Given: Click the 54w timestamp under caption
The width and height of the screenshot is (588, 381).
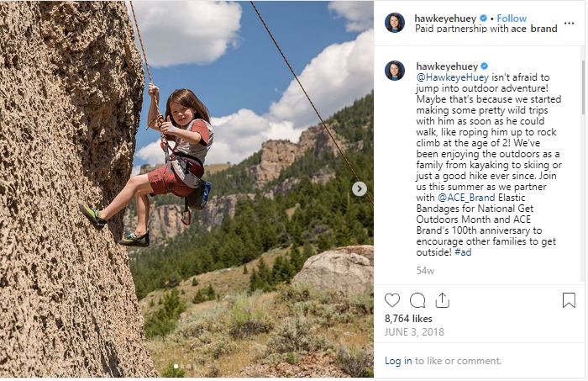Looking at the screenshot, I should point(425,271).
